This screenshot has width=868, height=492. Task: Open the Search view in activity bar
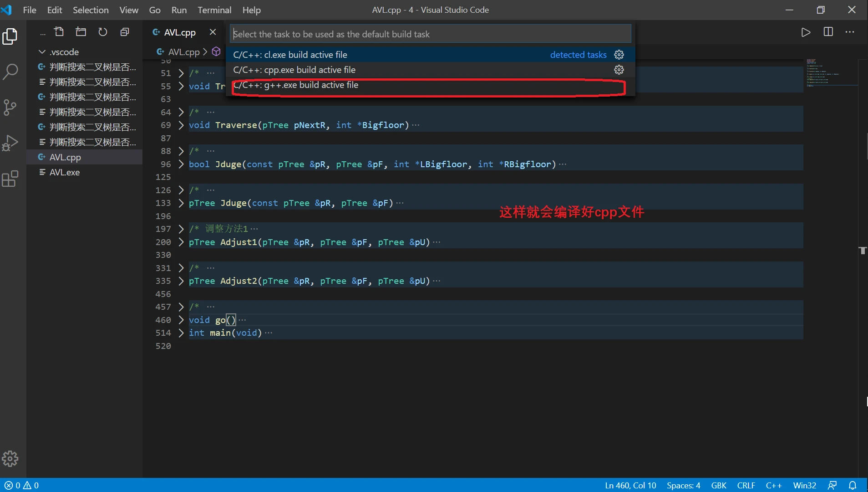click(10, 72)
